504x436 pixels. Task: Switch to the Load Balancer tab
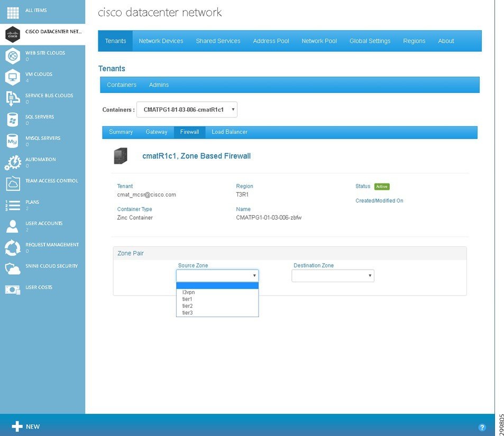click(x=229, y=132)
